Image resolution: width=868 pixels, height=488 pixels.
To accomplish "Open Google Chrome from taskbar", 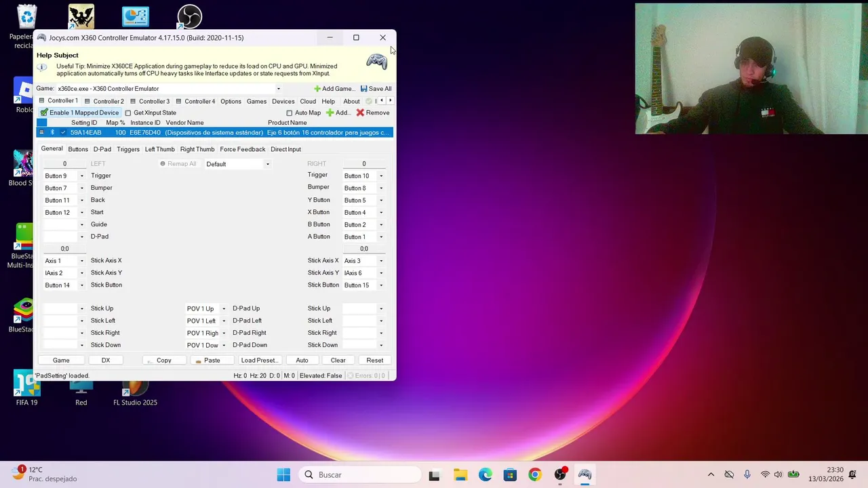I will click(535, 475).
